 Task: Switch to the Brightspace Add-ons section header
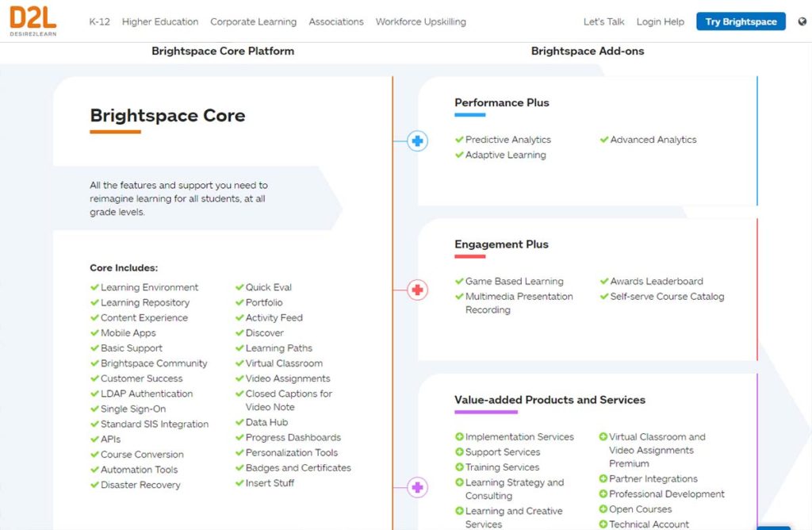click(x=588, y=51)
